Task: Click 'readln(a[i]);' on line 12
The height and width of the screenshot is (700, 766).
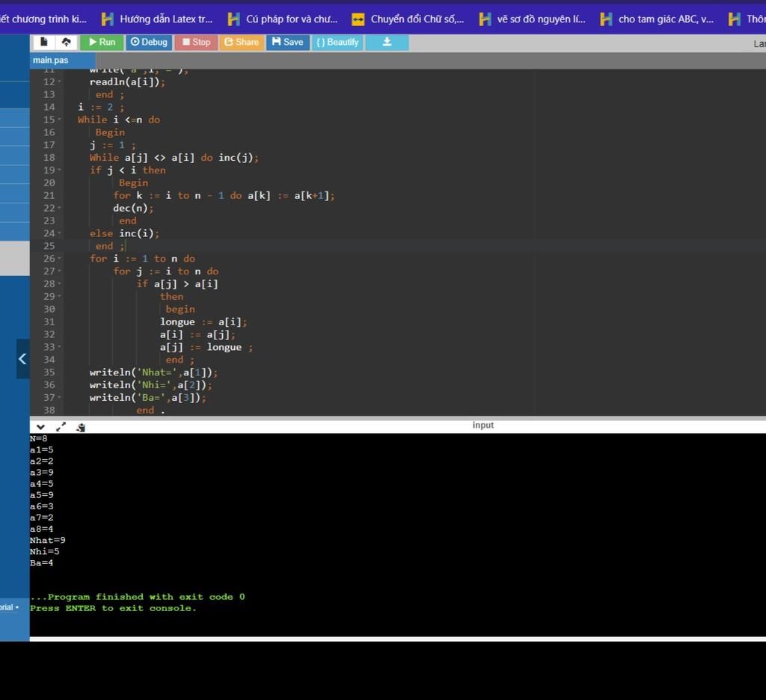Action: [x=127, y=82]
